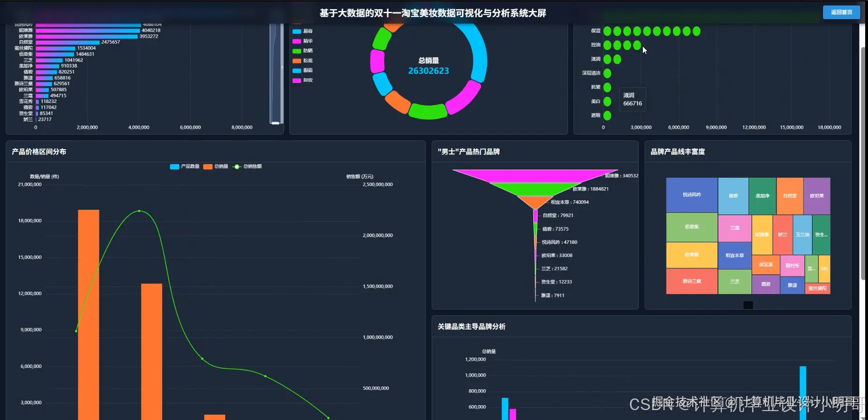The image size is (868, 420).
Task: Select the 美宝莲 treemap tile
Action: point(766,265)
